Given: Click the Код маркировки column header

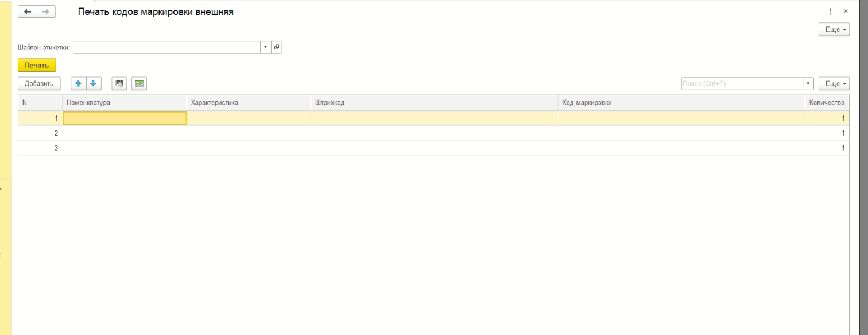Looking at the screenshot, I should [x=681, y=103].
